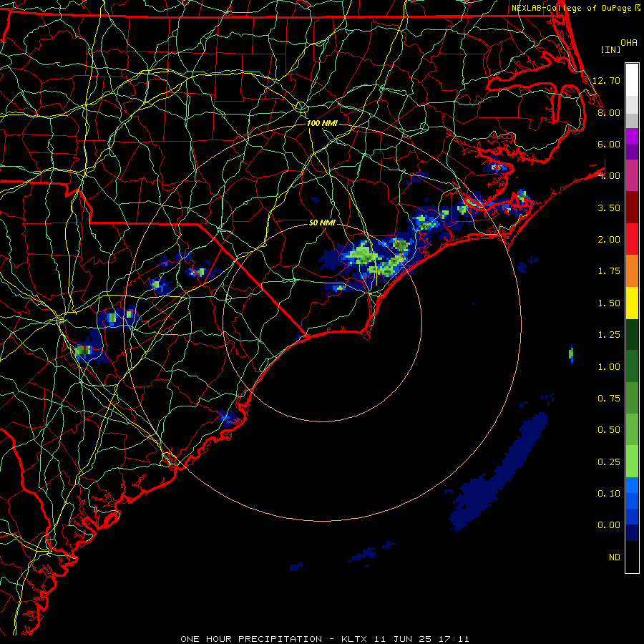Click the long dark-blue offshore precipitation band

coord(499,472)
